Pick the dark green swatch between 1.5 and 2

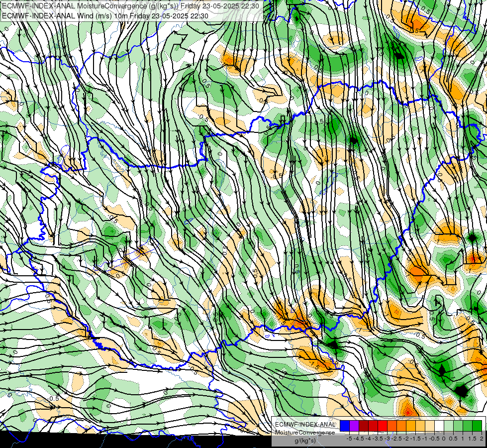coord(477,426)
